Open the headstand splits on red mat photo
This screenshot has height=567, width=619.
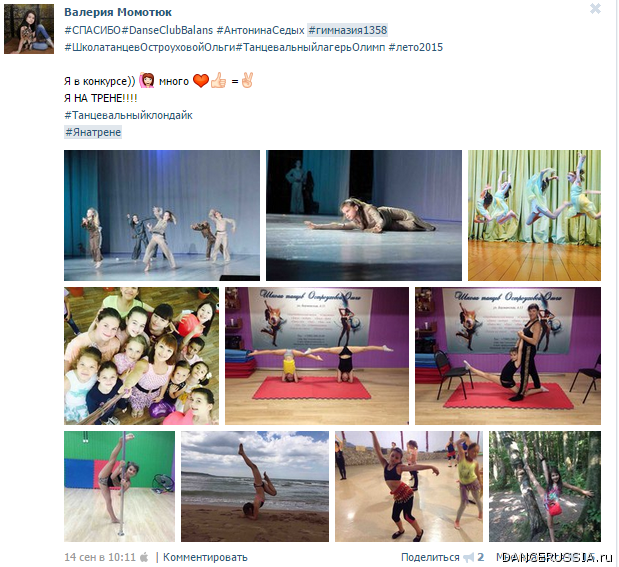click(317, 356)
